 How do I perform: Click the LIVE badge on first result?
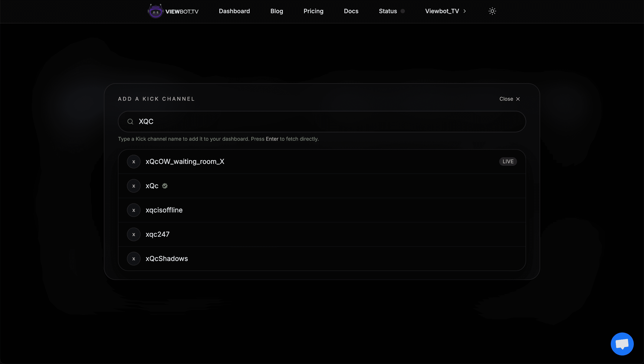[x=508, y=162]
